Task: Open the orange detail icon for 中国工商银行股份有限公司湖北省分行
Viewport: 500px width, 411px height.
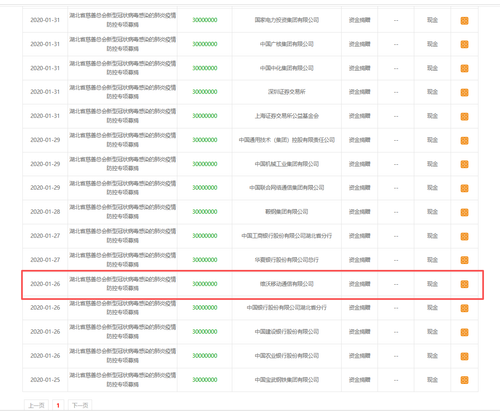Action: (x=464, y=236)
